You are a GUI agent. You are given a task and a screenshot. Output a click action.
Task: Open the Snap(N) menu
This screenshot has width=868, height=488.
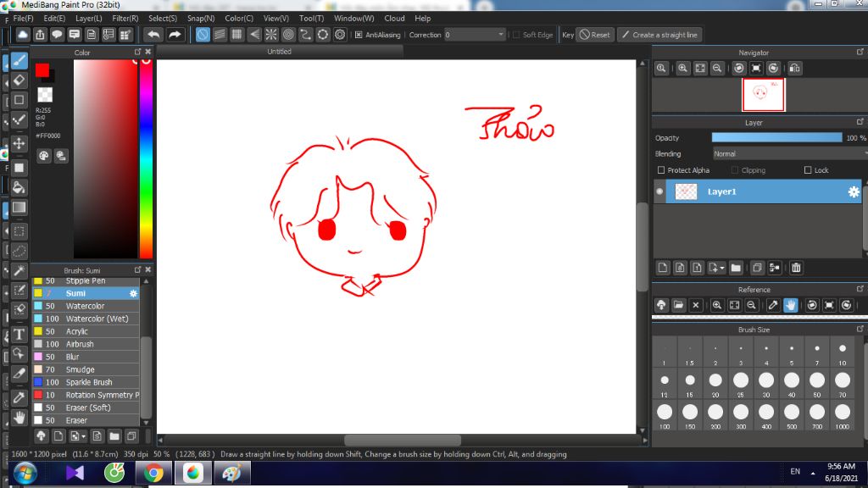[x=200, y=19]
